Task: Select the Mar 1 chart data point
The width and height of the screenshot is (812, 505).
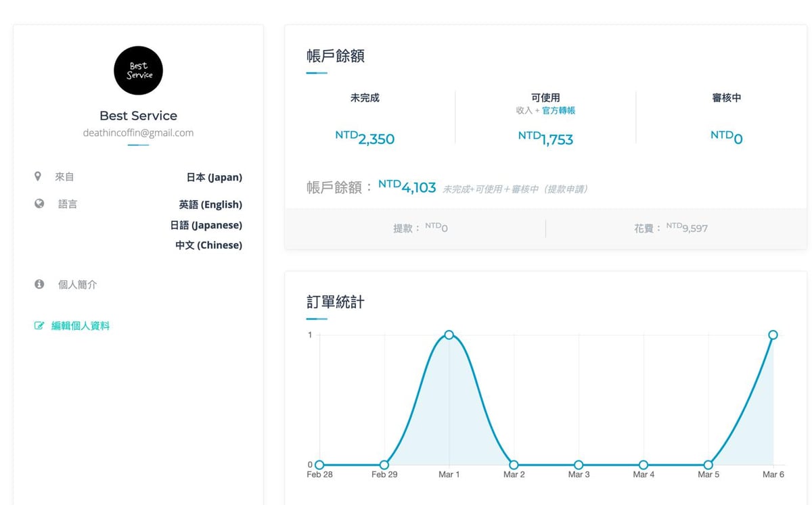Action: tap(449, 335)
